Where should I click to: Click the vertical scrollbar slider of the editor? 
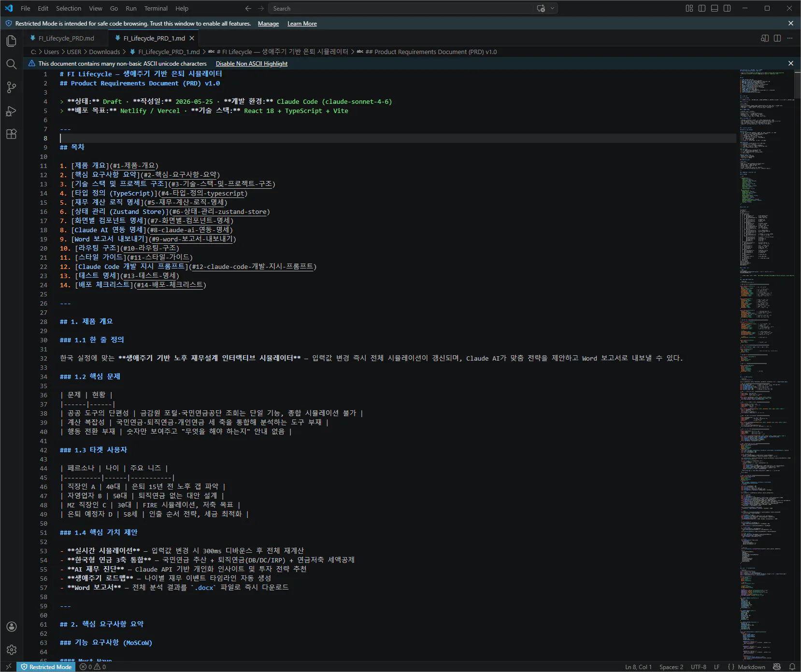click(x=797, y=85)
